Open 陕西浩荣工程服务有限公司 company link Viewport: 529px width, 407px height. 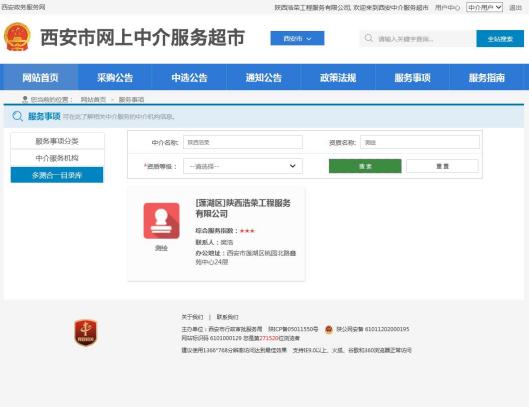point(243,208)
